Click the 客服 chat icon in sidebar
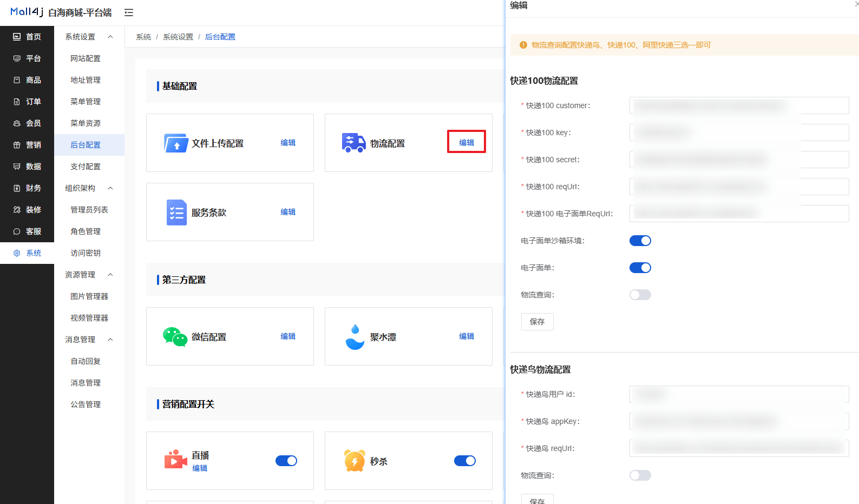The height and width of the screenshot is (504, 859). (x=17, y=231)
